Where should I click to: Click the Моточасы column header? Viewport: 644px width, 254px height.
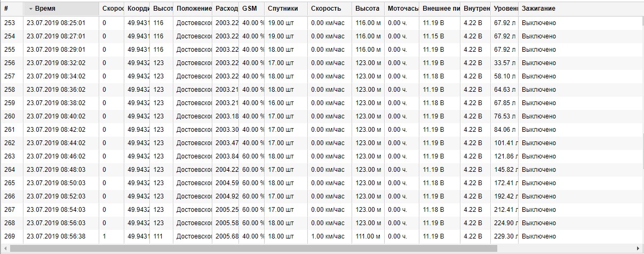point(403,9)
